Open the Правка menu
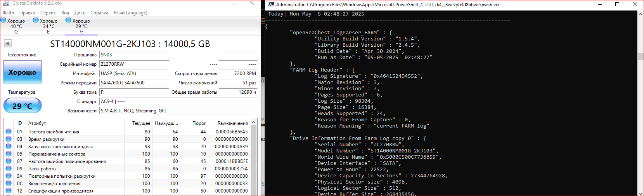Viewport: 644px width, 196px height. click(x=27, y=13)
